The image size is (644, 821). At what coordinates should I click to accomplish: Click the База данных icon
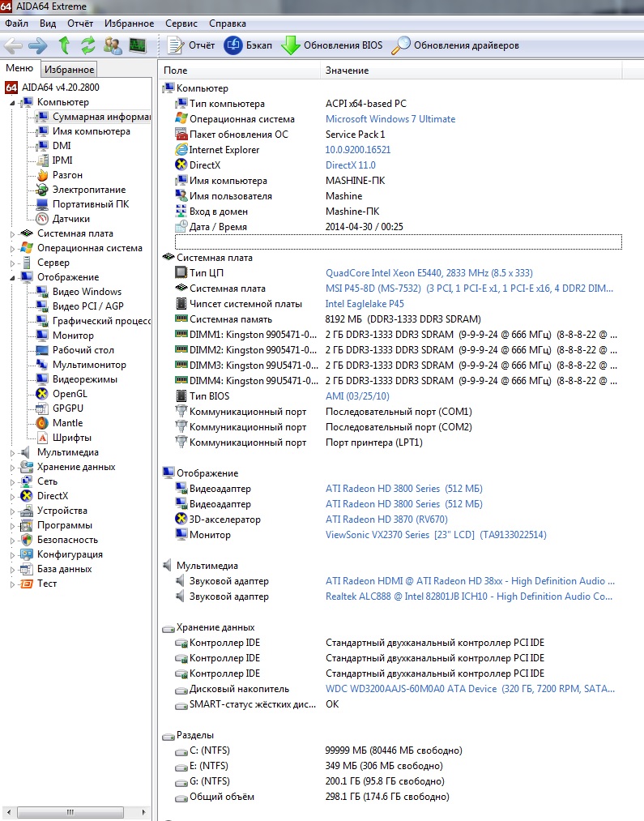point(27,569)
